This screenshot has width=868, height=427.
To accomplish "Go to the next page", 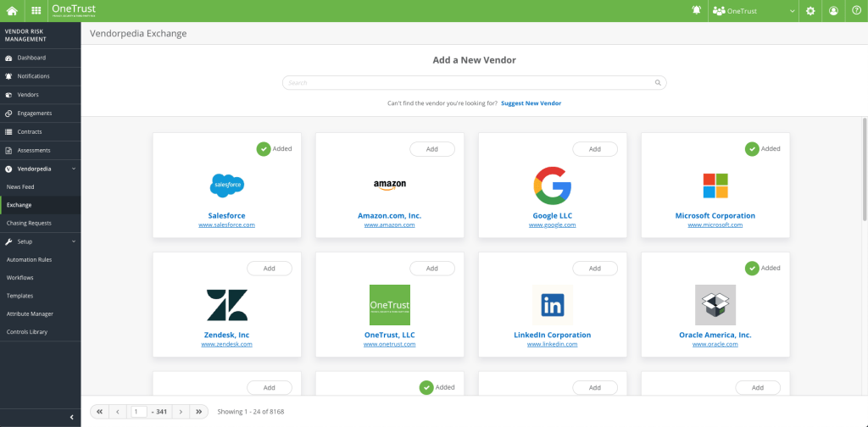I will coord(181,412).
